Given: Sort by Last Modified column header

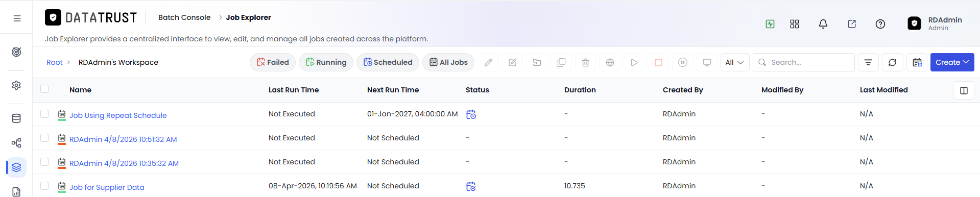Looking at the screenshot, I should pos(883,90).
